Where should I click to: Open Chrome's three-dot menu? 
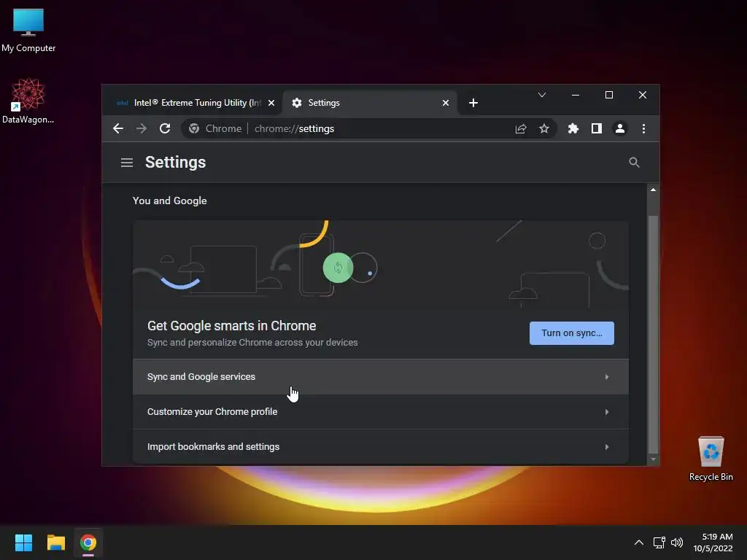pyautogui.click(x=643, y=128)
